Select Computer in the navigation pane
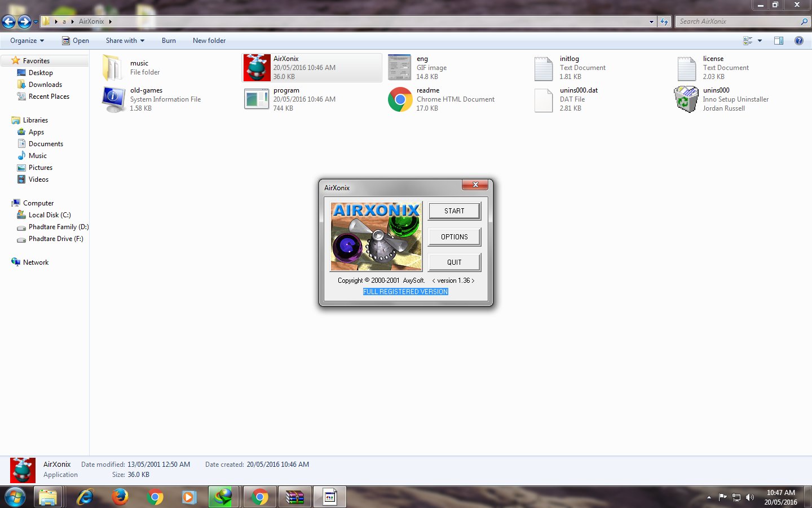The width and height of the screenshot is (812, 508). click(x=38, y=203)
